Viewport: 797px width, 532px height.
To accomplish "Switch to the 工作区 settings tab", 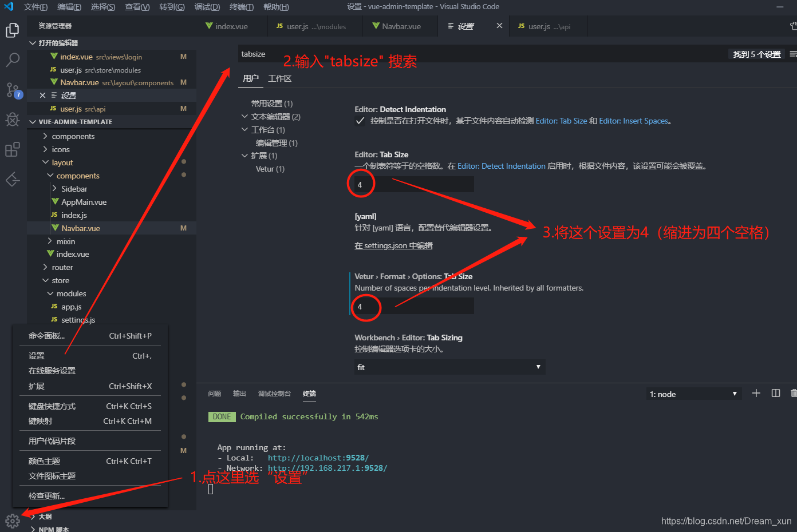I will point(279,78).
